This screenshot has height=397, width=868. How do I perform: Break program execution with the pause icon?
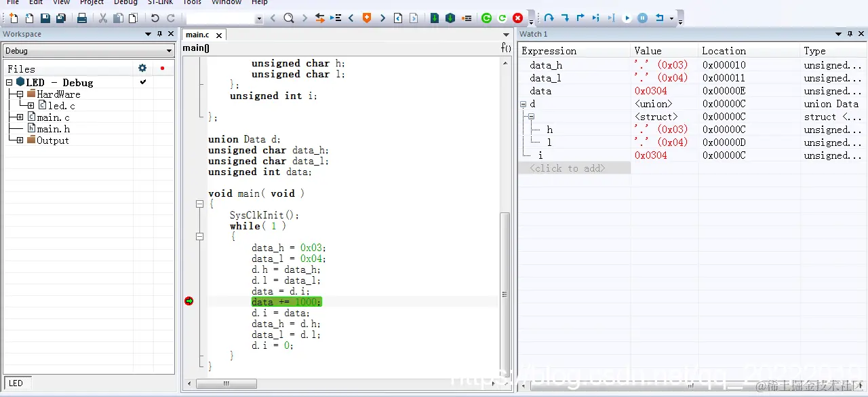pos(643,18)
